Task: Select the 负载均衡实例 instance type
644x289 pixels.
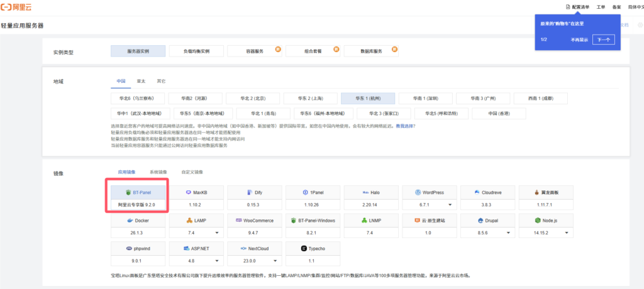Action: point(196,51)
